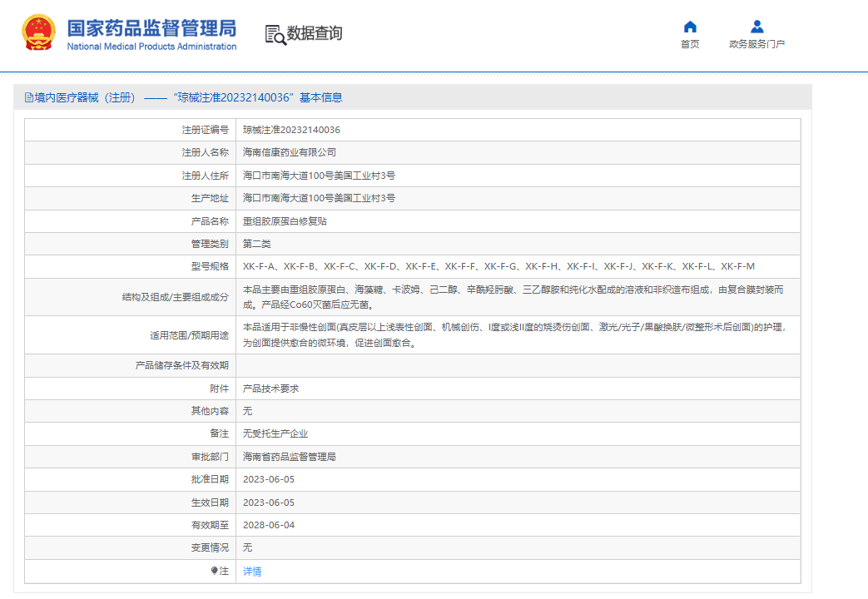Click the 产品技术要求 attachment value
Image resolution: width=868 pixels, height=599 pixels.
(x=270, y=389)
